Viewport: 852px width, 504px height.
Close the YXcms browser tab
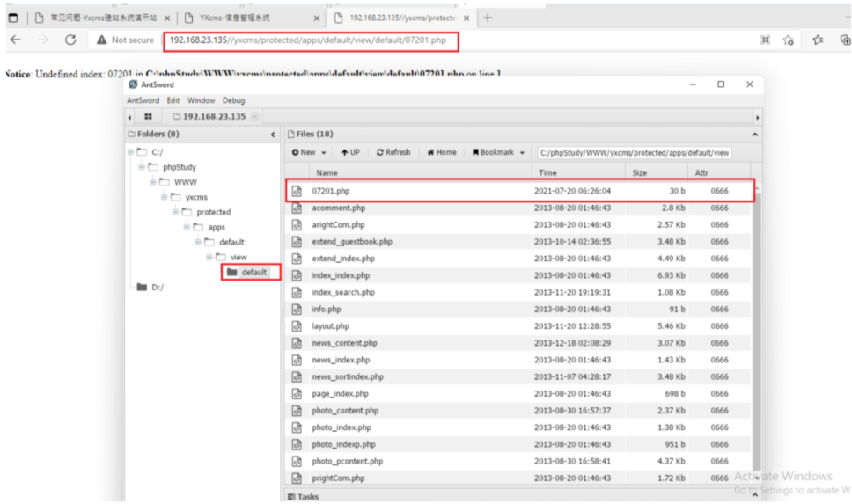point(316,18)
